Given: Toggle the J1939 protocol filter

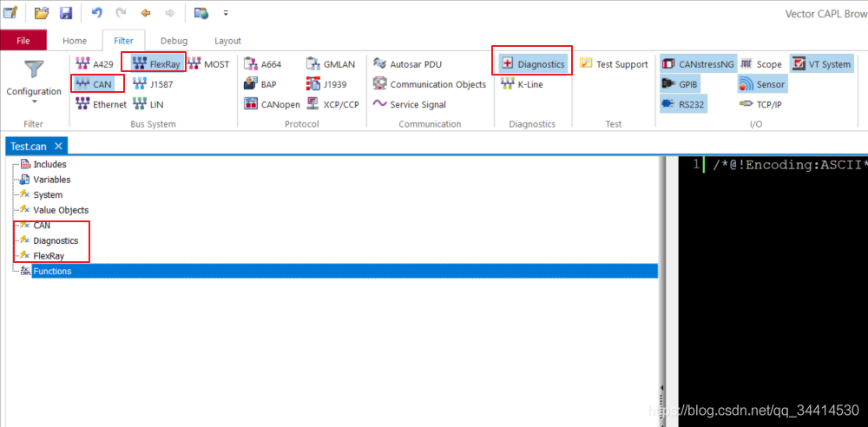Looking at the screenshot, I should click(x=326, y=84).
